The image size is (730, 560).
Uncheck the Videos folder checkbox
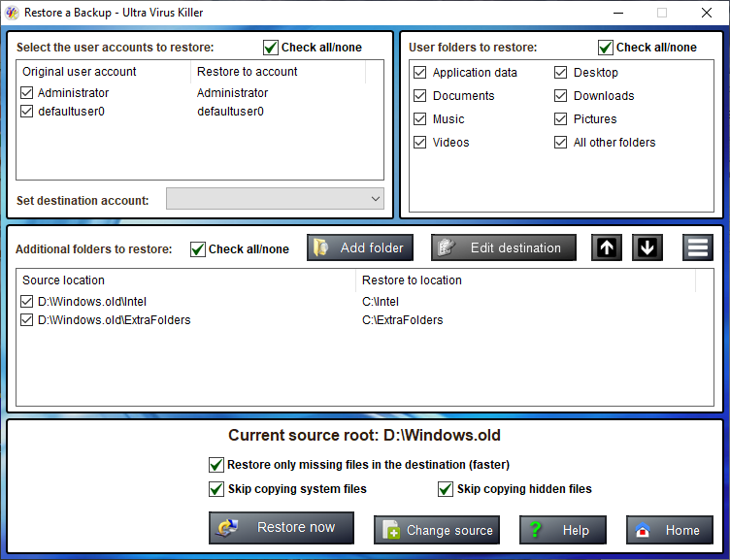(x=420, y=143)
